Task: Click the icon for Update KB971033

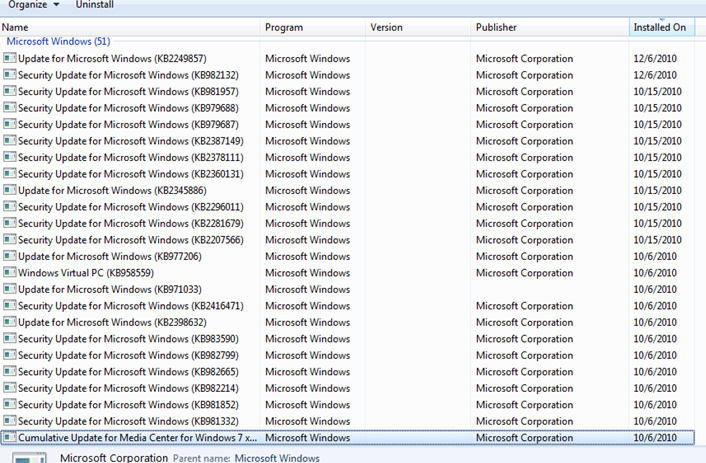Action: 9,289
